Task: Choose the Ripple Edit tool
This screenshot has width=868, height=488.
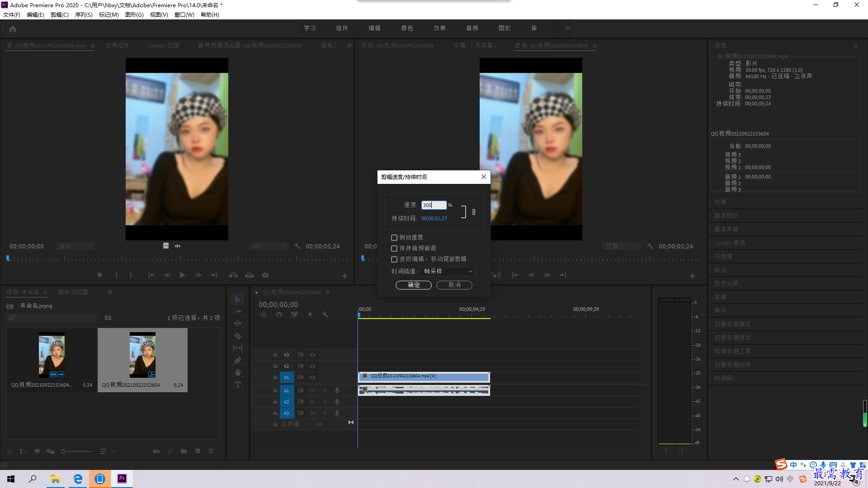Action: pyautogui.click(x=238, y=324)
